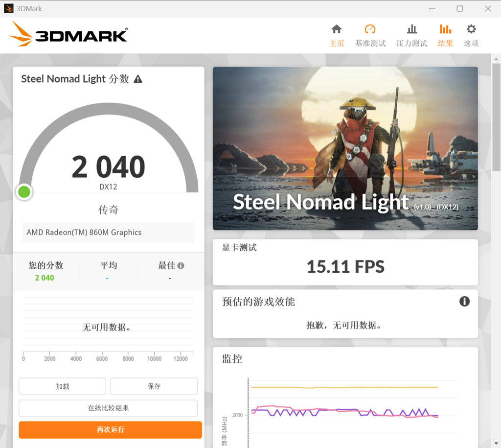Click the 传奇 rating label

108,210
